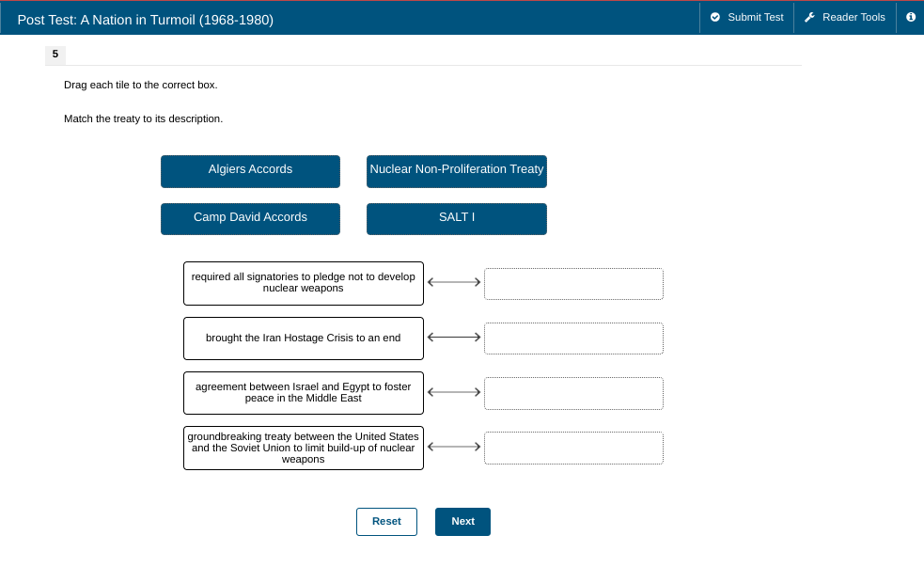The image size is (924, 567).
Task: Select the Algiers Accords tile
Action: 250,171
